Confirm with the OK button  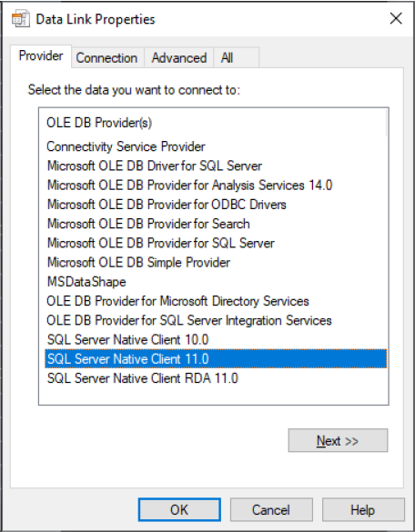pyautogui.click(x=179, y=510)
